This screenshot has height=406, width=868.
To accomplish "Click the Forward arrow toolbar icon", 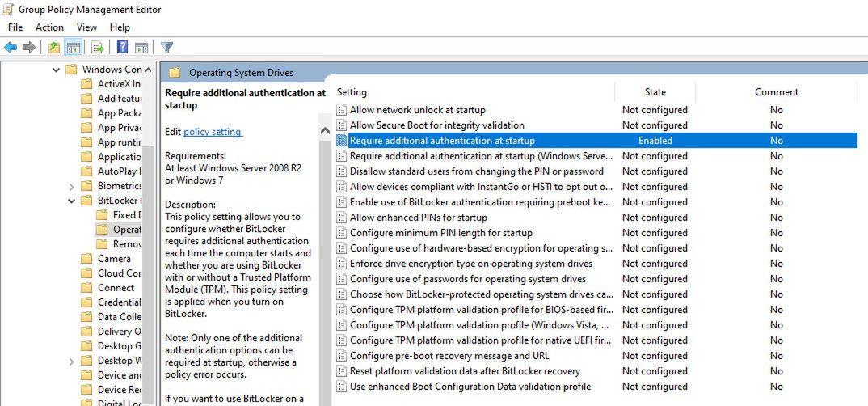I will click(29, 48).
